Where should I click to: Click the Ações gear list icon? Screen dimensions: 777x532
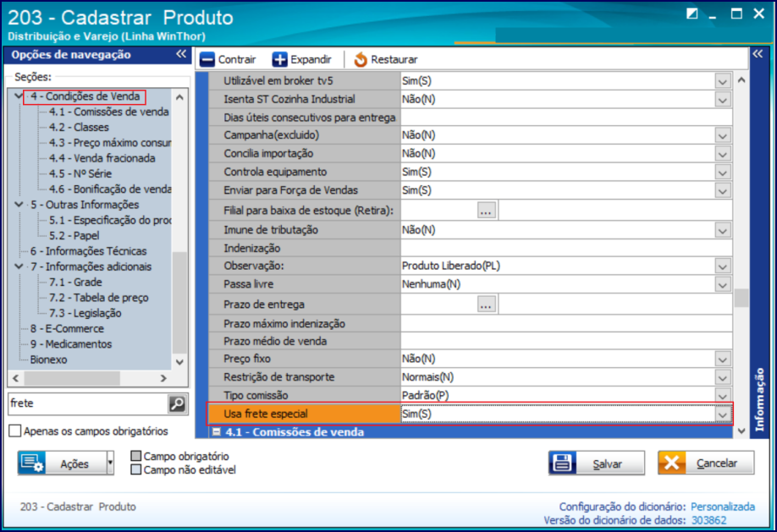[31, 463]
